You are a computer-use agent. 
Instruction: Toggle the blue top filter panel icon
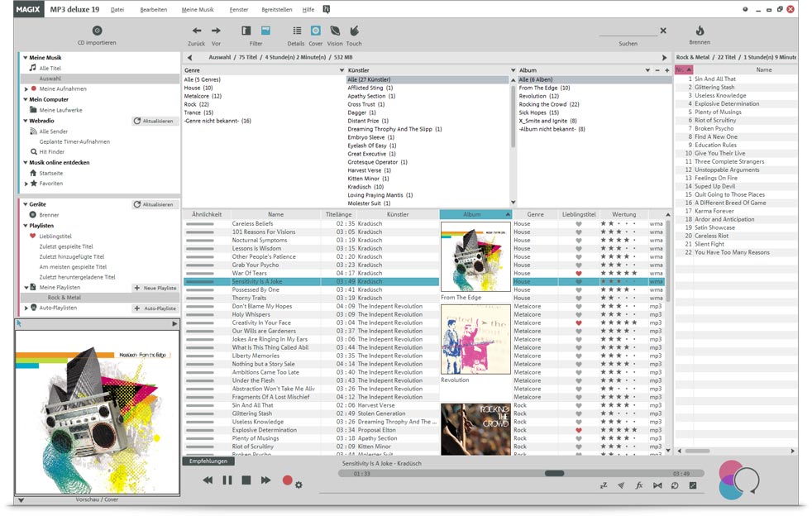[x=265, y=31]
